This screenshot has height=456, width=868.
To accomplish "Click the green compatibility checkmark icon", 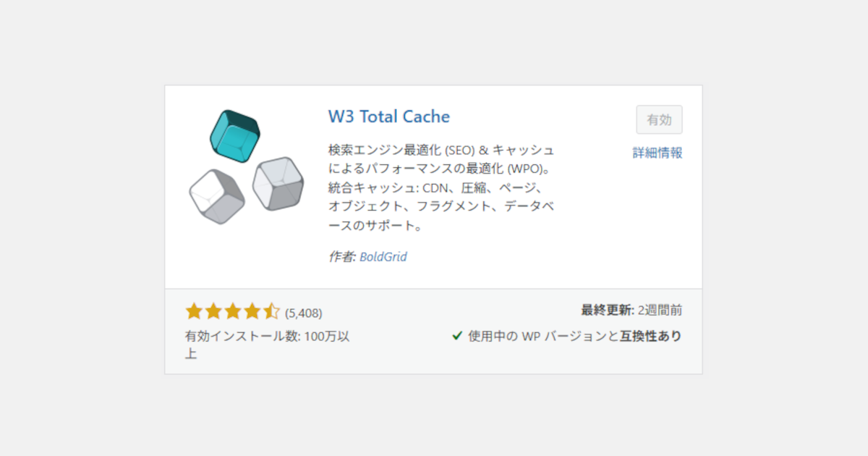I will tap(457, 336).
